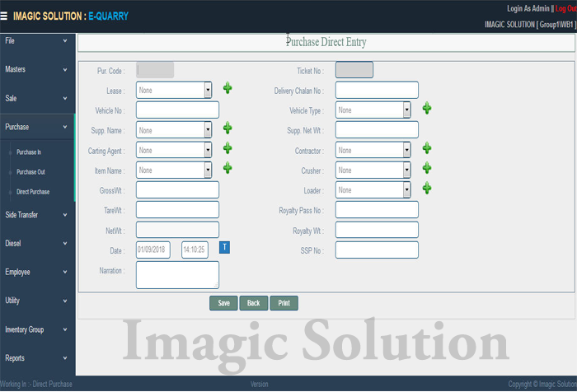The width and height of the screenshot is (577, 392).
Task: Click the time field 14:10:25
Action: tap(195, 250)
